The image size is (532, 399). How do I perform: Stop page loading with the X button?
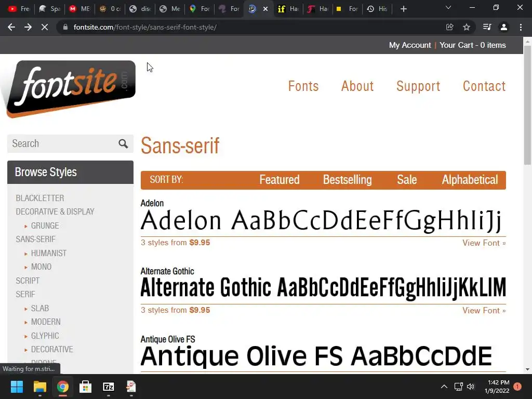tap(45, 27)
